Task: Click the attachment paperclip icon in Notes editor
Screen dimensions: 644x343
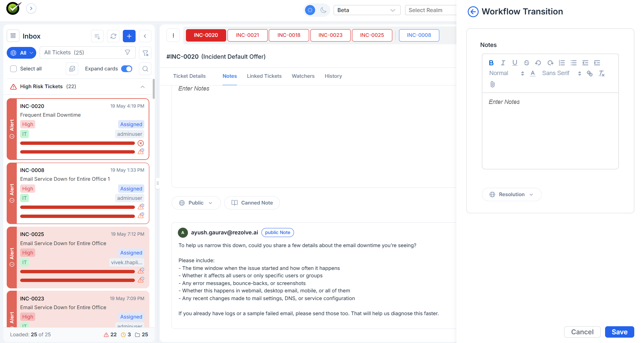Action: coord(492,84)
